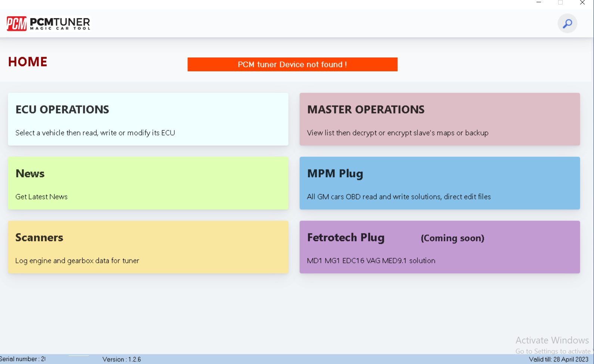Open the MASTER OPERATIONS card
The image size is (594, 364).
pos(440,119)
